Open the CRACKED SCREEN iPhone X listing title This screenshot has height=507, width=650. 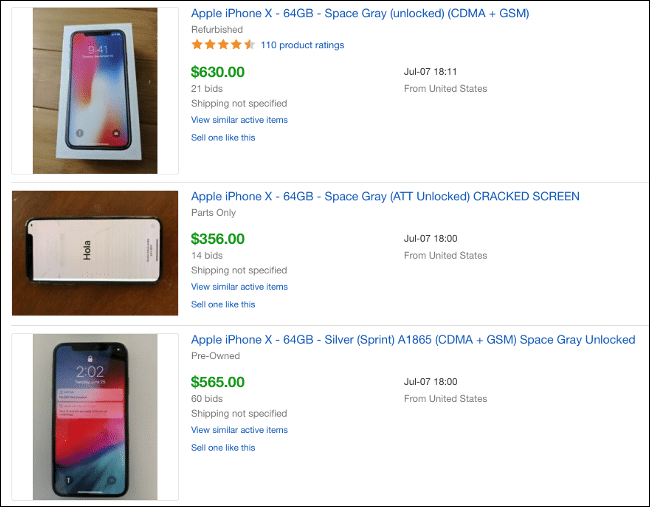click(x=385, y=196)
